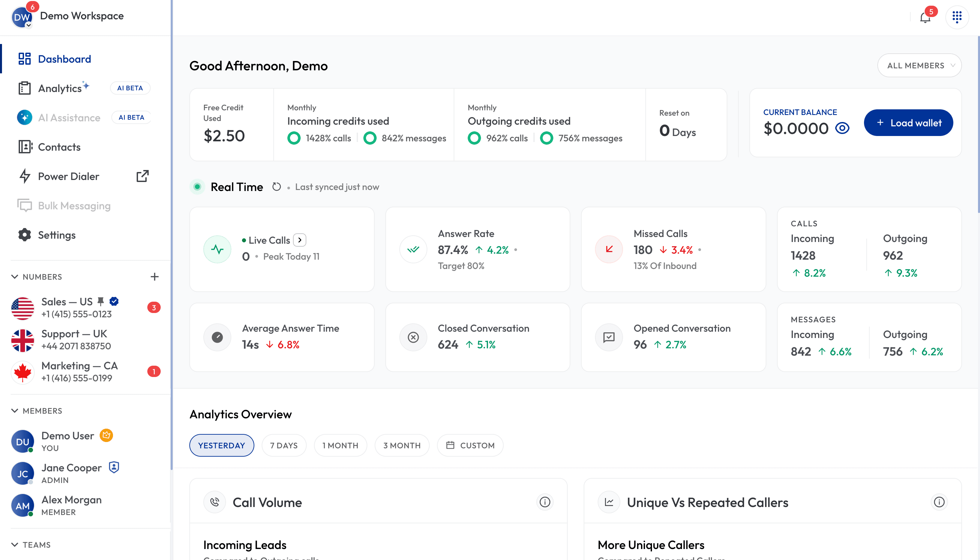
Task: Open Power Dialer external link icon
Action: tap(142, 176)
